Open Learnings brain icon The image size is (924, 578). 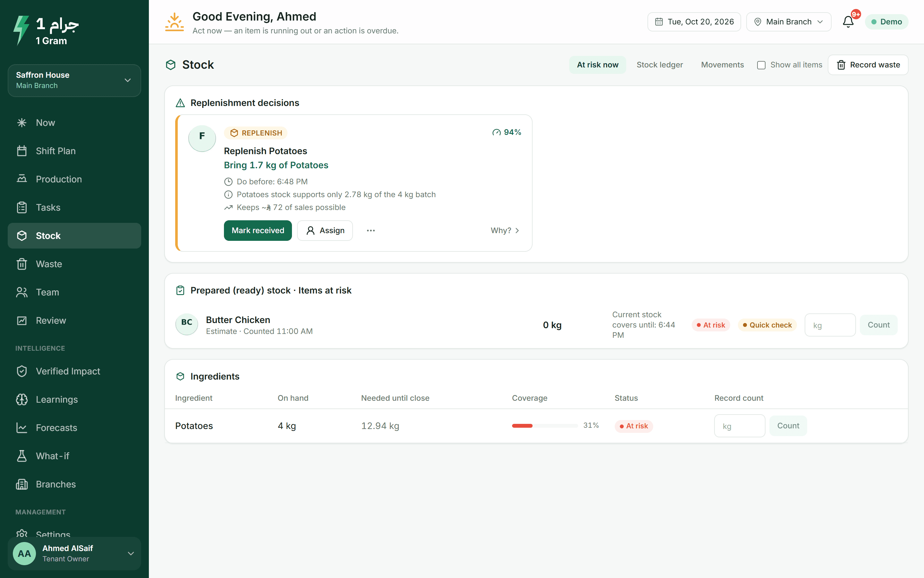[x=22, y=399]
